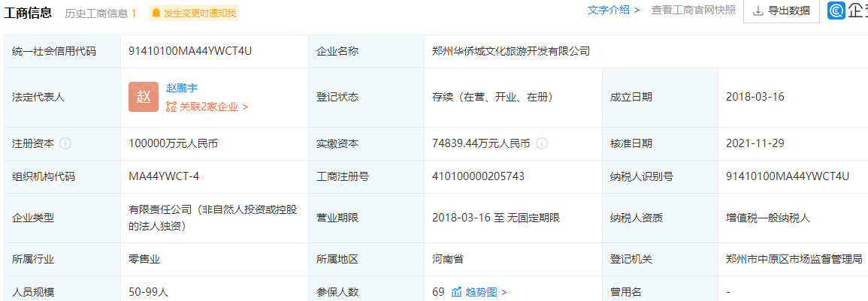Open legal representative 赵鹏宇 profile link
Screen dimensions: 868x301
coord(182,88)
